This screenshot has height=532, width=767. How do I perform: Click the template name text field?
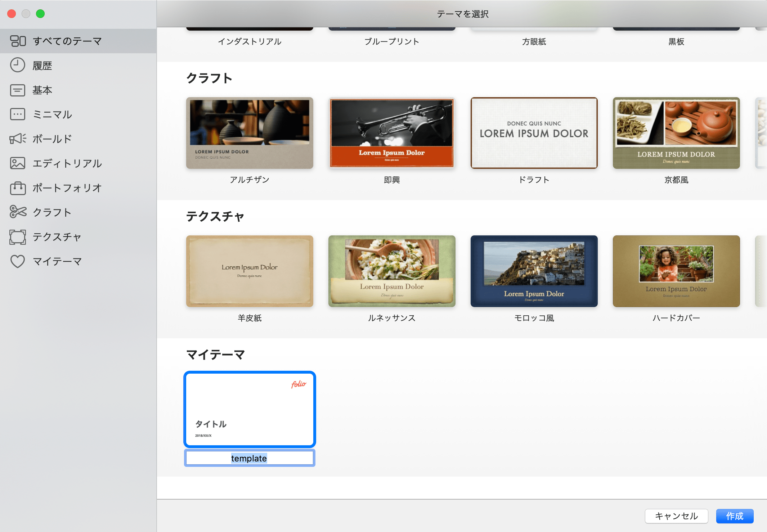250,458
